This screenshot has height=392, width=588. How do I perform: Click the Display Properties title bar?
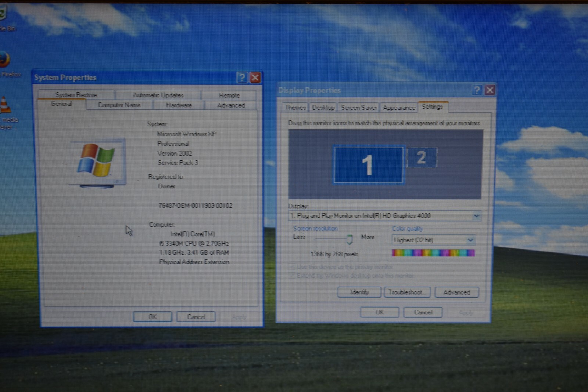click(x=374, y=90)
